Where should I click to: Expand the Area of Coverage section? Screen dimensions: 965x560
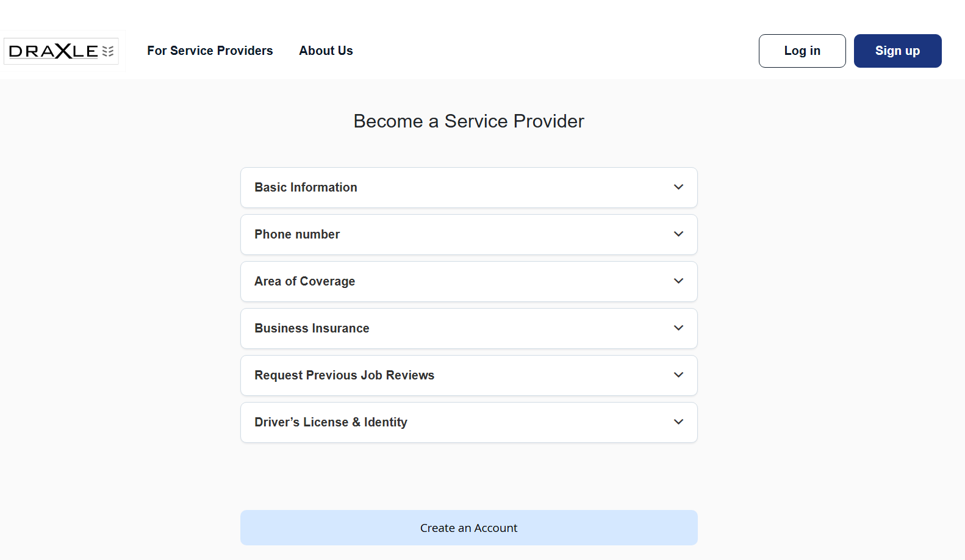(x=468, y=281)
